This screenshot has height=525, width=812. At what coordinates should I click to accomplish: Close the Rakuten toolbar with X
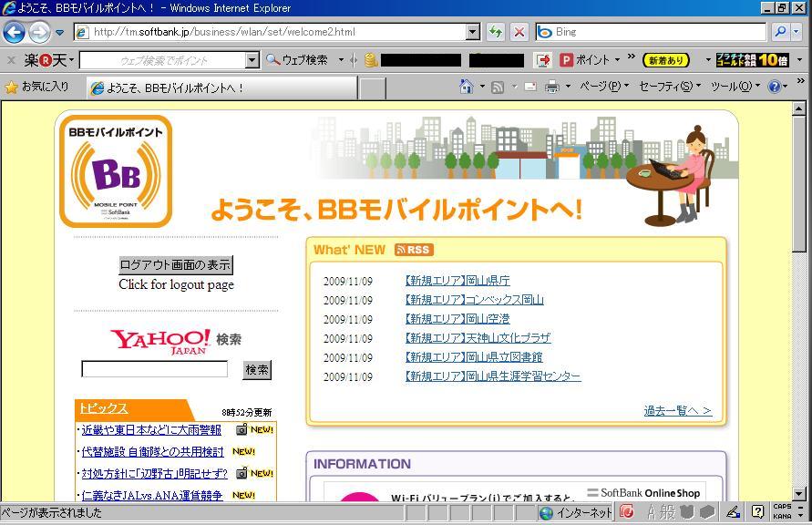[11, 60]
